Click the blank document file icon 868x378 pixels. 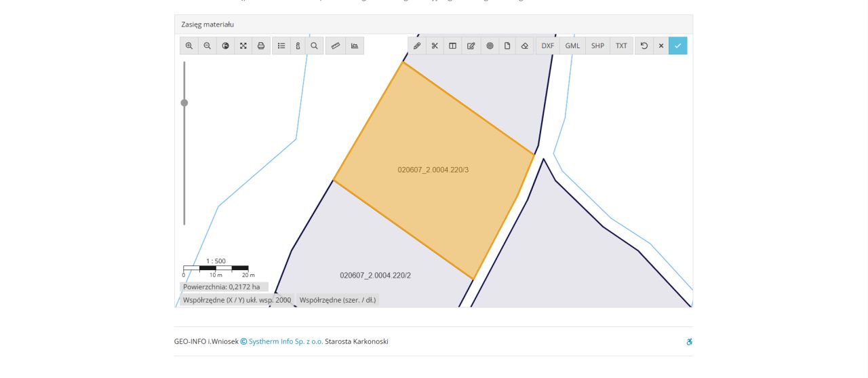[x=507, y=45]
